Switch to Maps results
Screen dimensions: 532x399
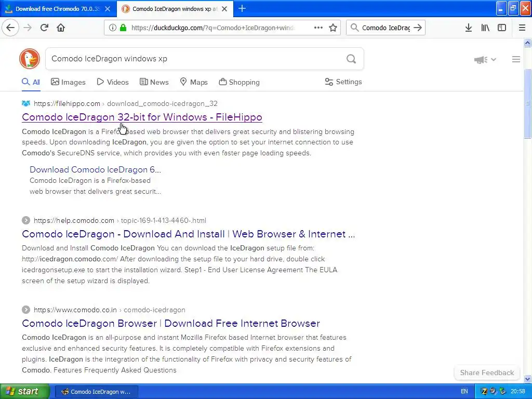click(194, 82)
